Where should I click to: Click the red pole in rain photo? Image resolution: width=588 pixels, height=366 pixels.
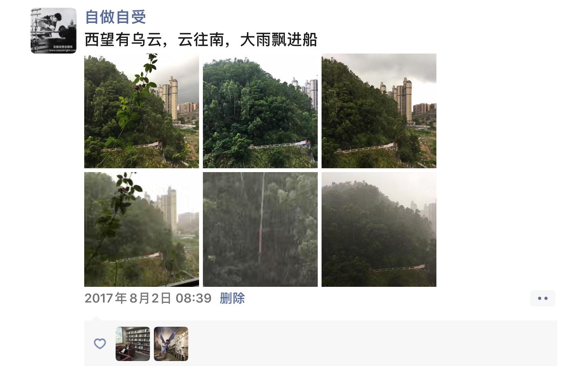coord(260,239)
